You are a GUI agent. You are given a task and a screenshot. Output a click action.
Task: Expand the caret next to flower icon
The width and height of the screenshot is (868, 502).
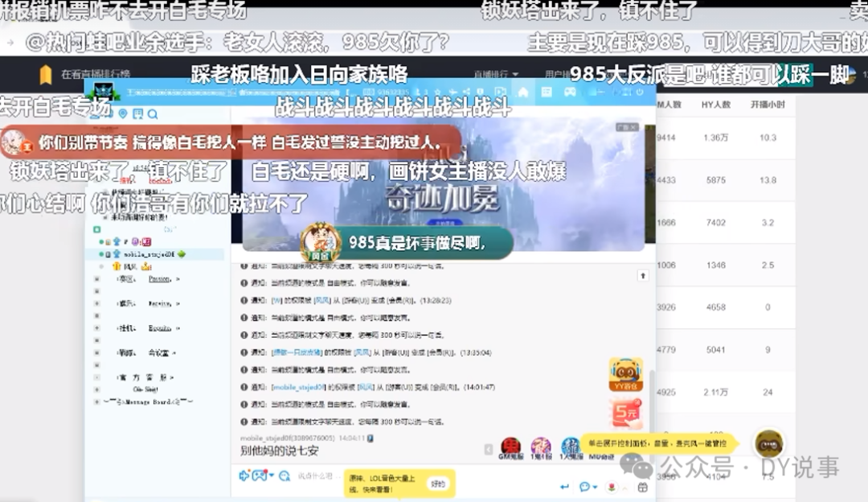point(624,488)
